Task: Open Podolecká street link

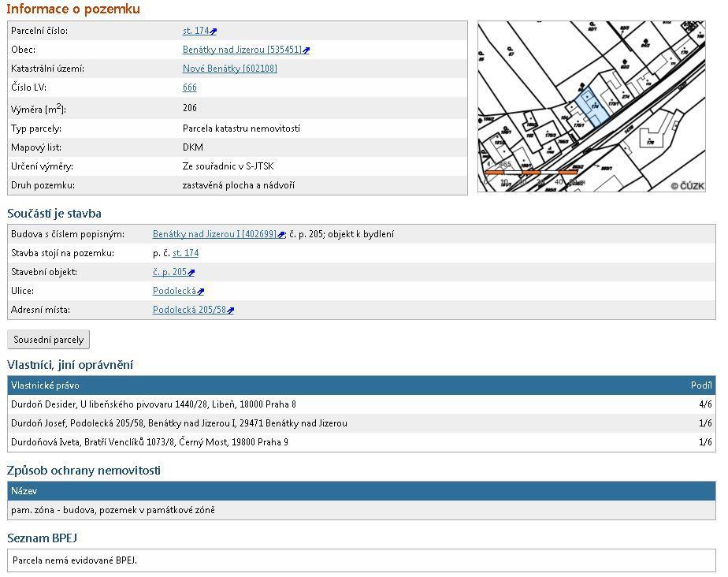Action: [x=174, y=291]
